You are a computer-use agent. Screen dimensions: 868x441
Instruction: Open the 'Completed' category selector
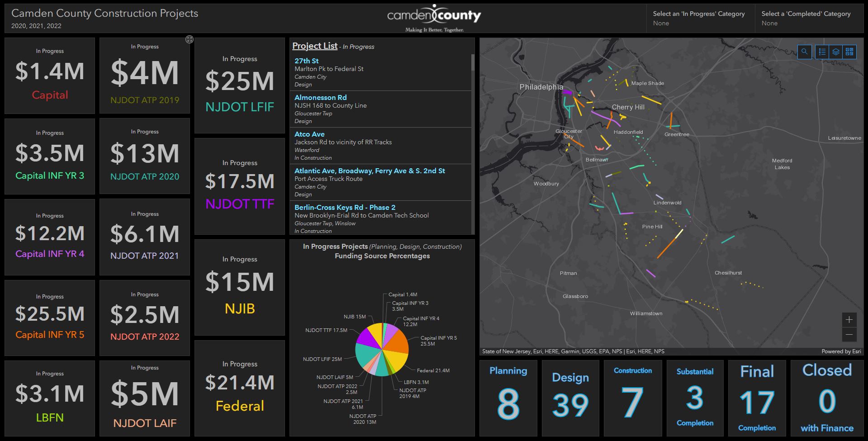click(809, 19)
